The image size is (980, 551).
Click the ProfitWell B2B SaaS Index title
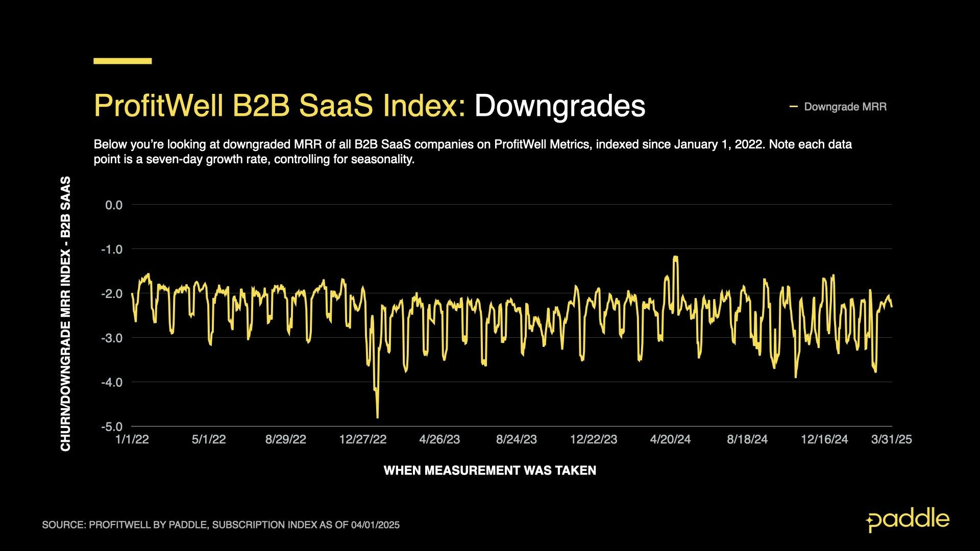coord(370,106)
